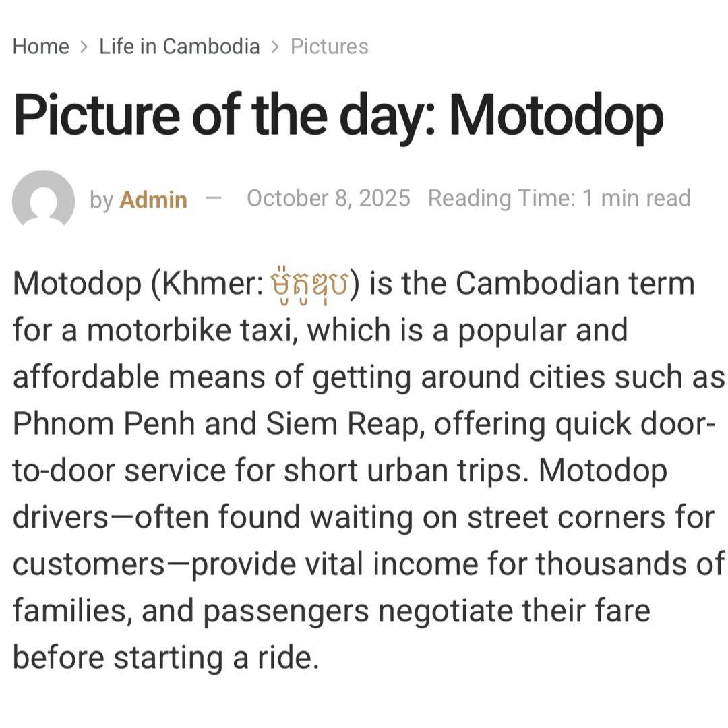Click the October 8, 2025 post date

(x=328, y=198)
